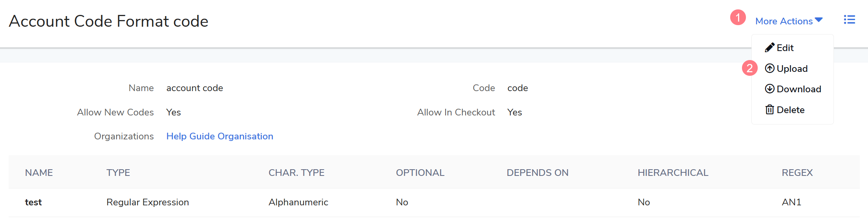Open the test segment row name

(x=33, y=202)
